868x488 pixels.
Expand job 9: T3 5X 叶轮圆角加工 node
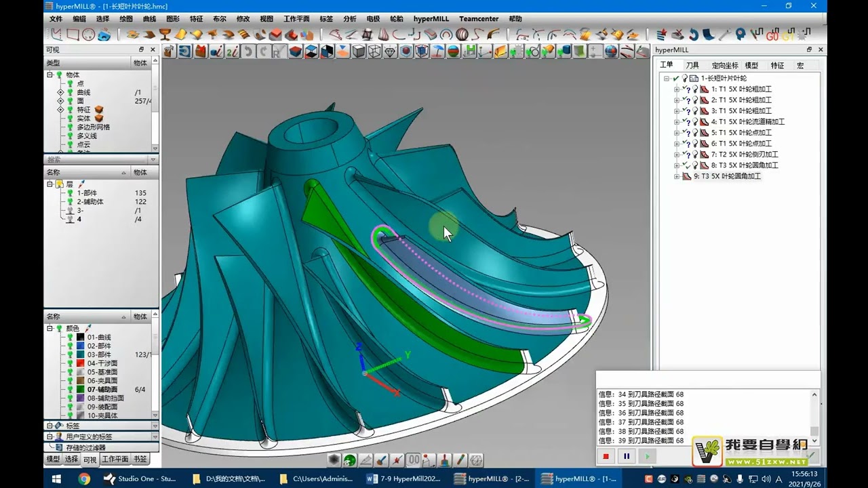point(676,176)
